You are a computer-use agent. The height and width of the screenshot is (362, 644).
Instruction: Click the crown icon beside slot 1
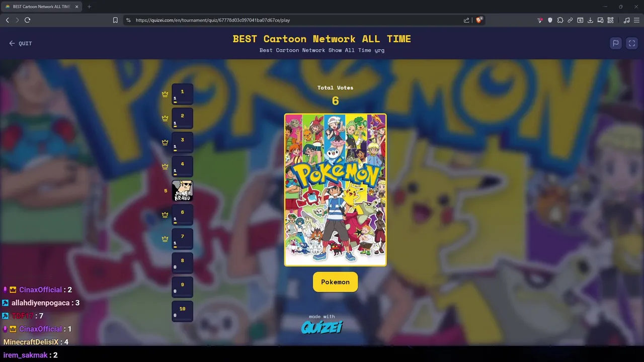165,94
